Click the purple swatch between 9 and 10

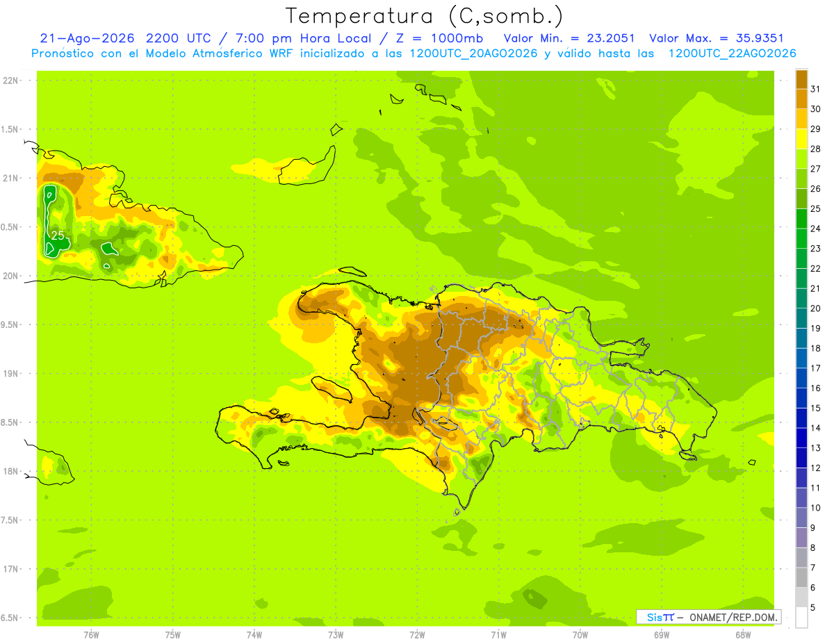(x=801, y=518)
